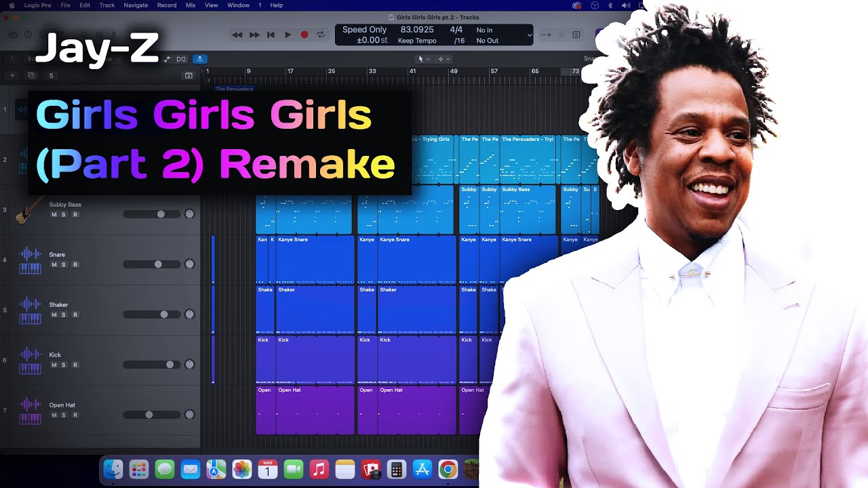The image size is (868, 488).
Task: Open the Record menu
Action: point(167,5)
